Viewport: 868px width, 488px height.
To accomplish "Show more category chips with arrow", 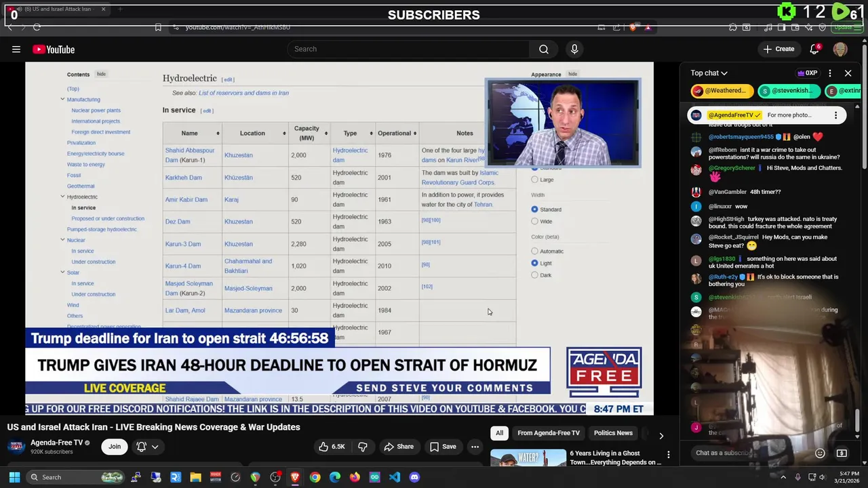I will 661,435.
